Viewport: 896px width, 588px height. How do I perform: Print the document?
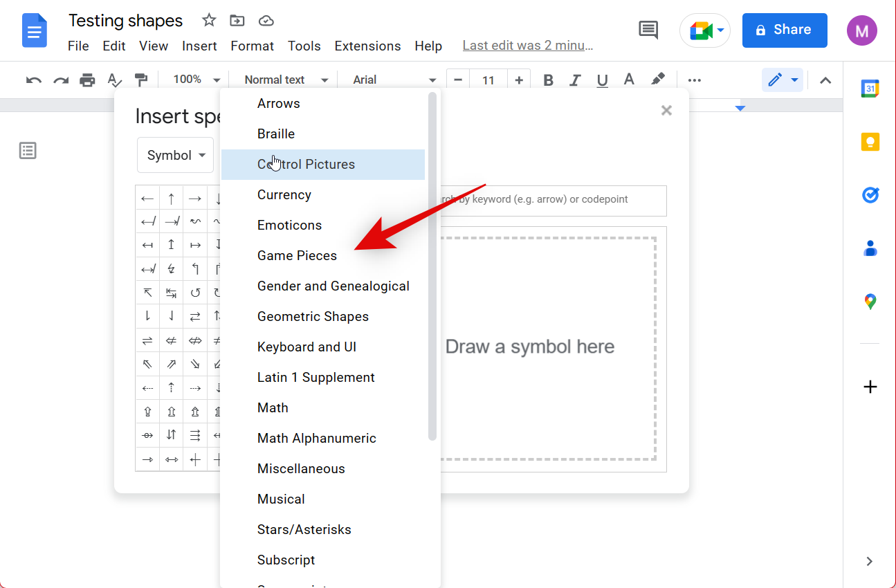[x=87, y=80]
